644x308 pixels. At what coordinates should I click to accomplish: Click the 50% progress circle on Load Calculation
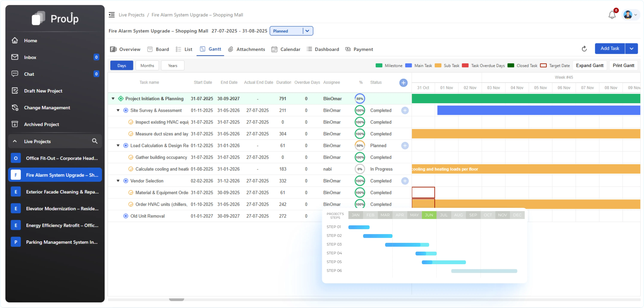point(360,145)
